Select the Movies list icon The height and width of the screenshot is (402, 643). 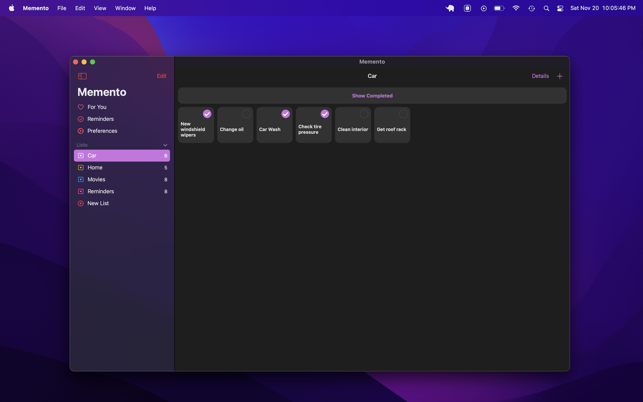(x=81, y=180)
